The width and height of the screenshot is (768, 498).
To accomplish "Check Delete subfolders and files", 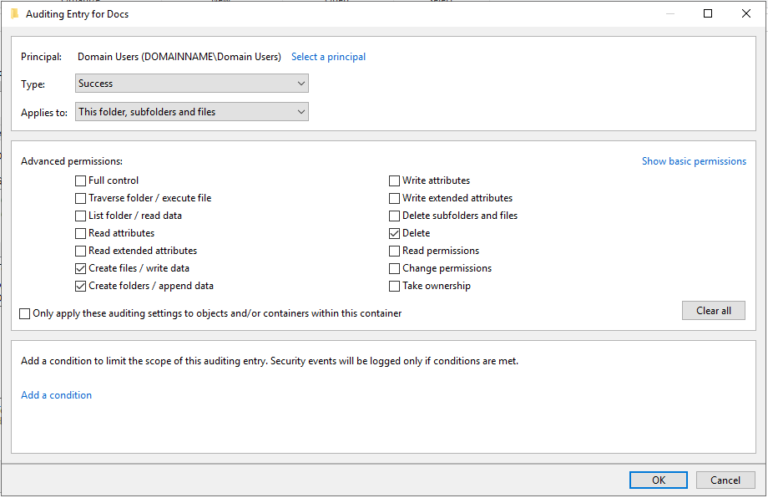I will point(394,216).
